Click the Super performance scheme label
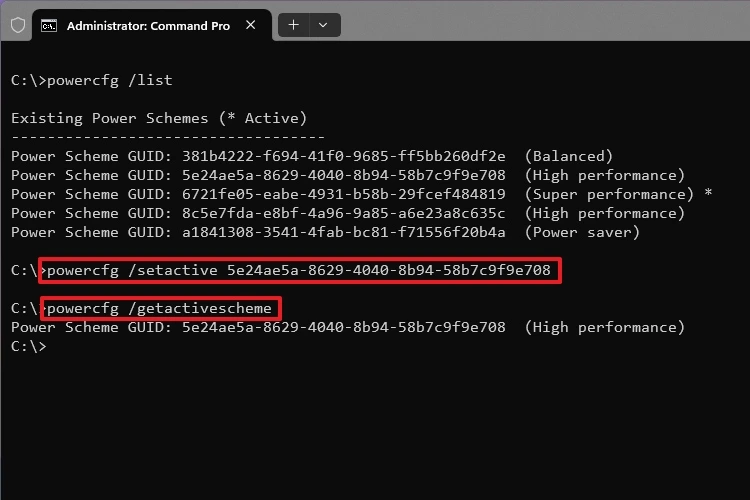The width and height of the screenshot is (750, 500). point(609,194)
